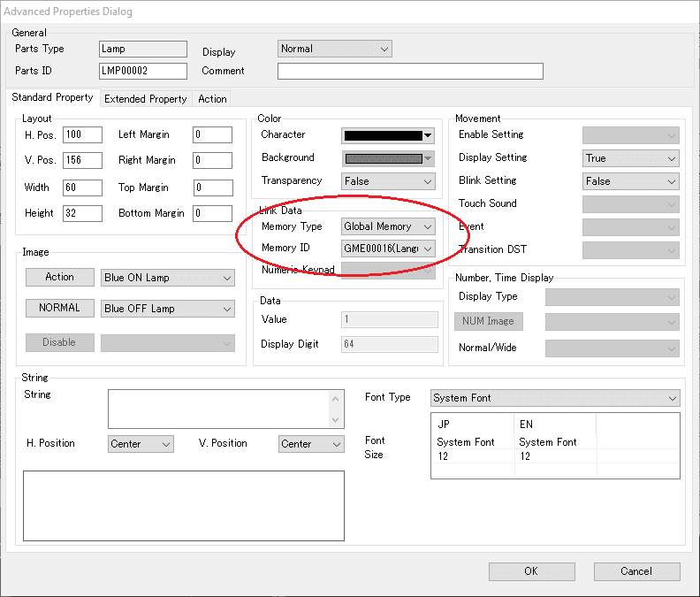The height and width of the screenshot is (597, 700).
Task: Click the NORMAL image button
Action: pyautogui.click(x=59, y=309)
